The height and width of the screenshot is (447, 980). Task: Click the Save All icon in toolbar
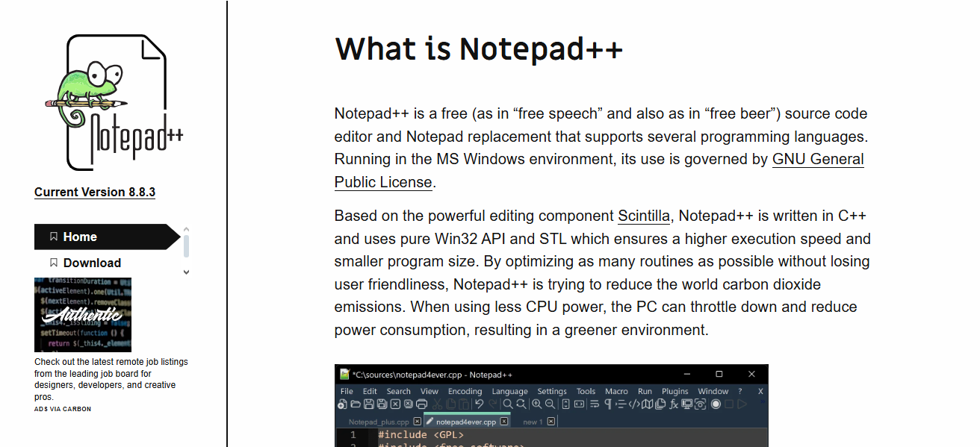point(382,404)
